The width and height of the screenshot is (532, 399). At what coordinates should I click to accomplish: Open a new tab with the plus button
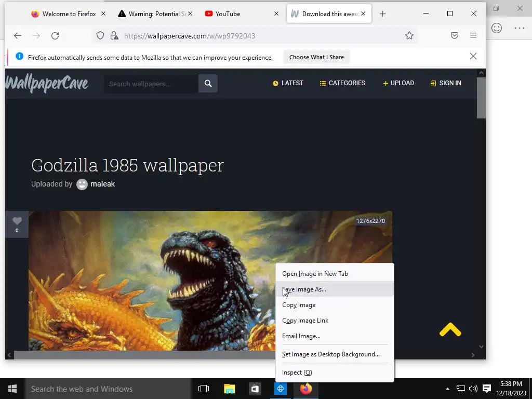383,14
